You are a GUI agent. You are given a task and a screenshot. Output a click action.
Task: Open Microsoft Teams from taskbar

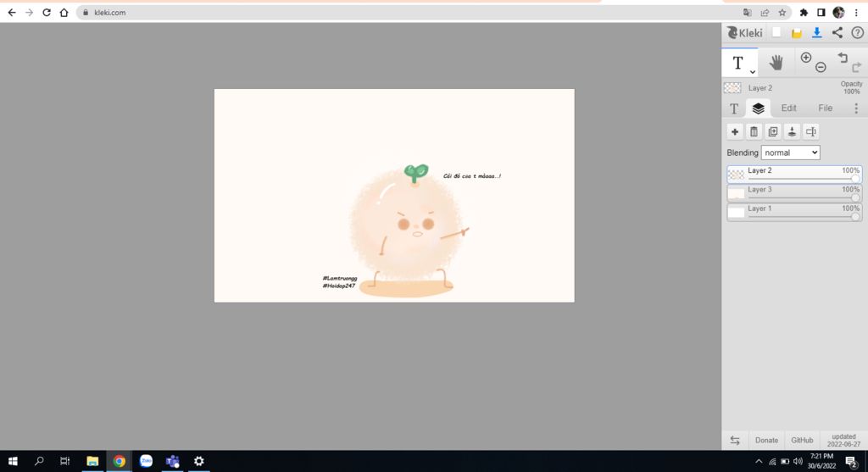pos(173,461)
